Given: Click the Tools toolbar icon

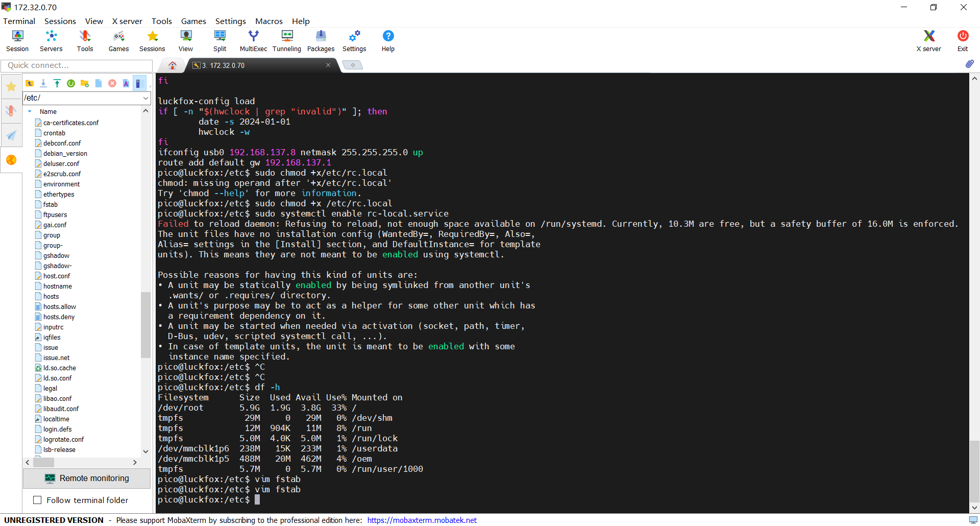Looking at the screenshot, I should point(85,41).
